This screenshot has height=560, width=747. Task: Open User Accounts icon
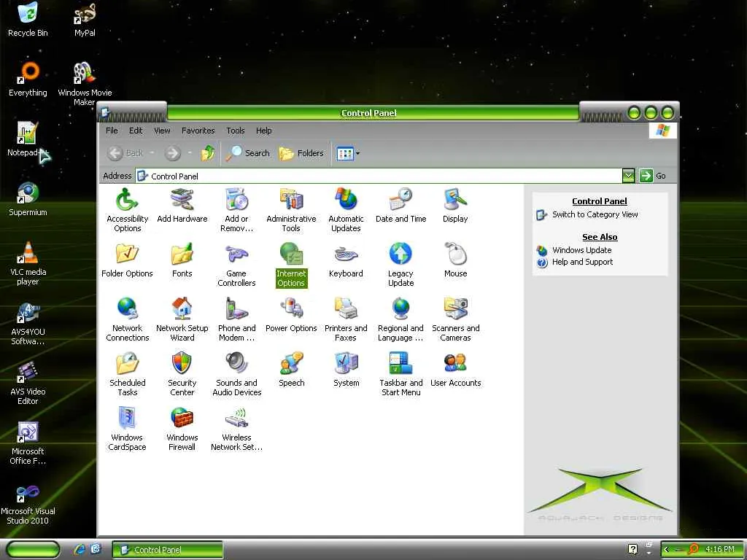[x=455, y=370]
